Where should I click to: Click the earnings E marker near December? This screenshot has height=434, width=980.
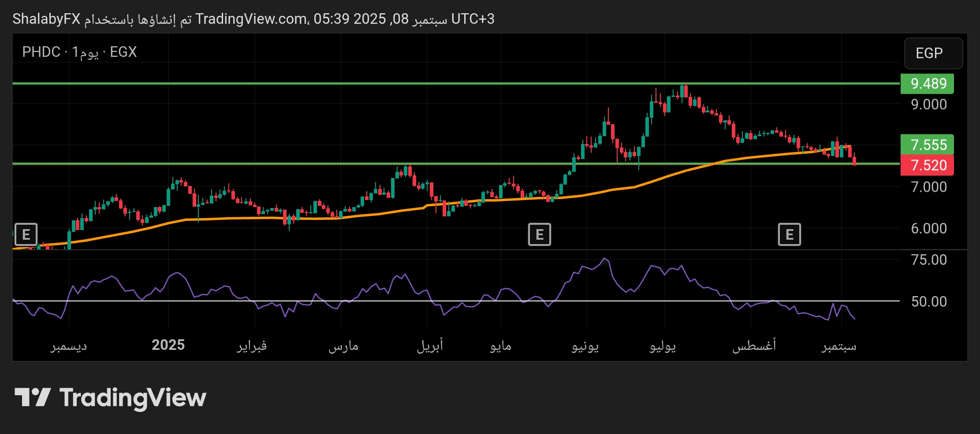point(26,234)
